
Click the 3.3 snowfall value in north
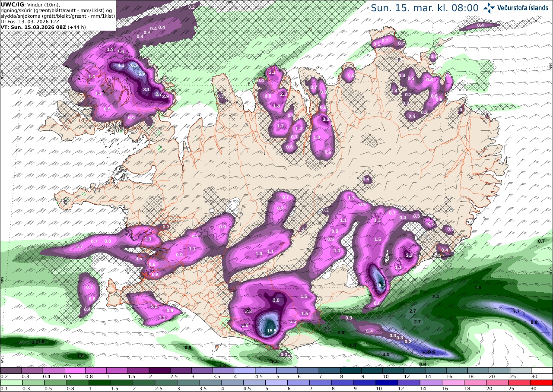[326, 119]
